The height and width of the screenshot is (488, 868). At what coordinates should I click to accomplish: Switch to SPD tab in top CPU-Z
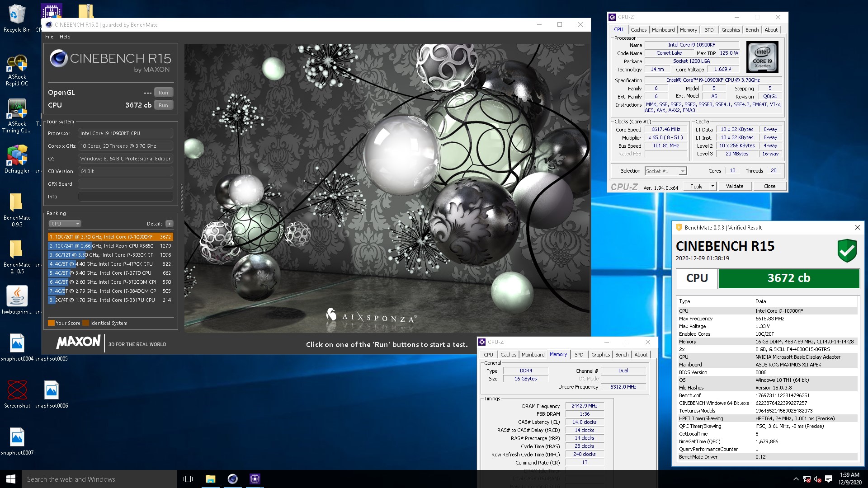coord(709,30)
